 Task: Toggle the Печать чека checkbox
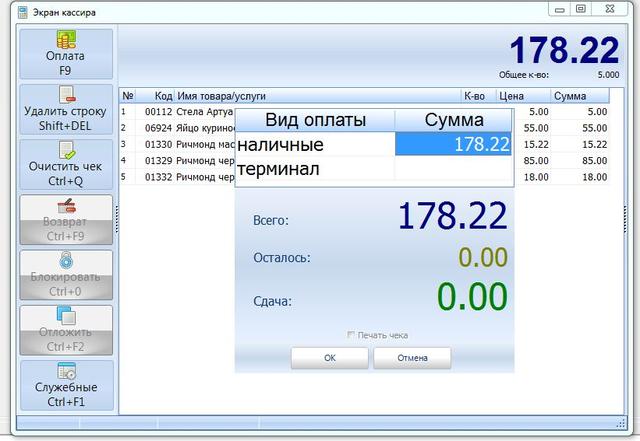[x=351, y=335]
